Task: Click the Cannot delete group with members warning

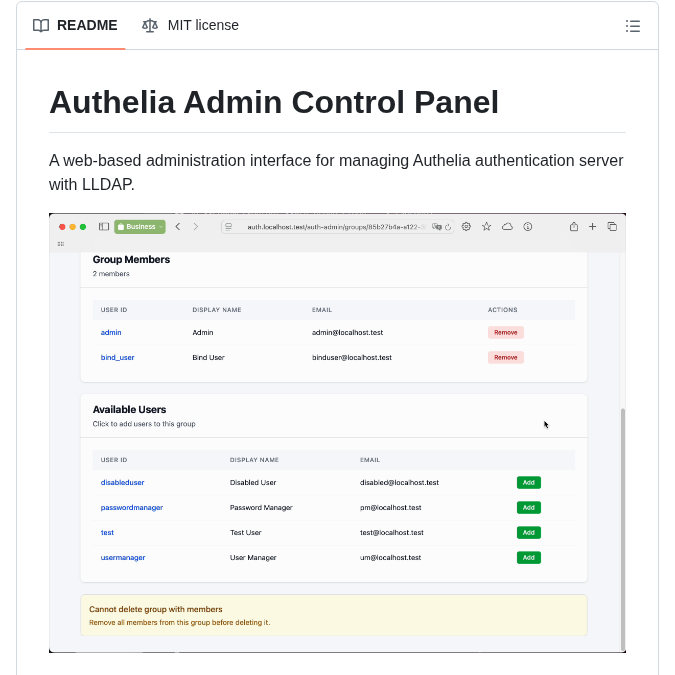Action: click(334, 615)
